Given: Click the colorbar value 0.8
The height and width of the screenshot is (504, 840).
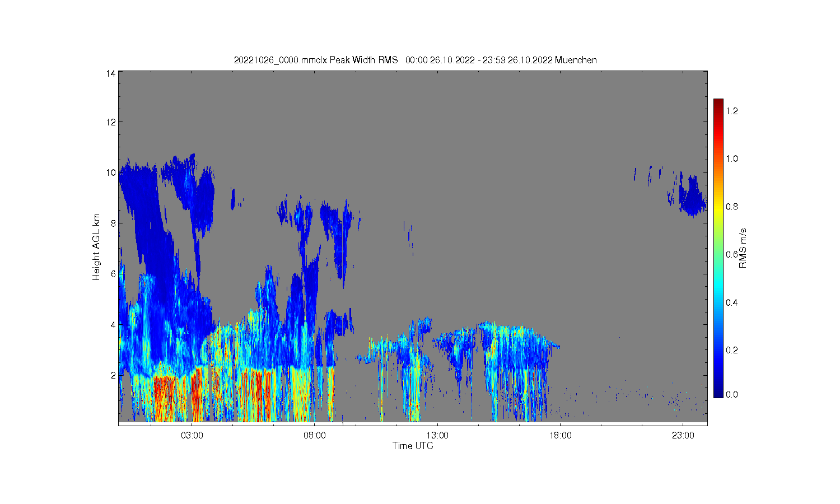Looking at the screenshot, I should [x=732, y=207].
